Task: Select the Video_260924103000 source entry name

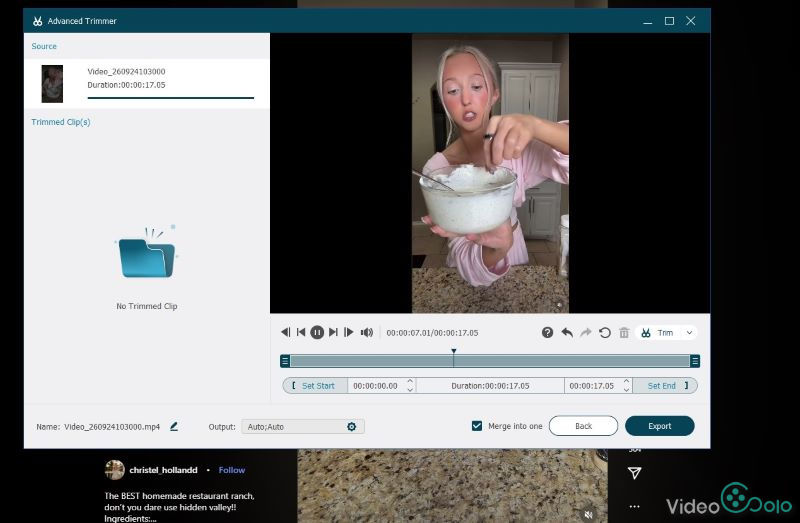Action: tap(126, 71)
